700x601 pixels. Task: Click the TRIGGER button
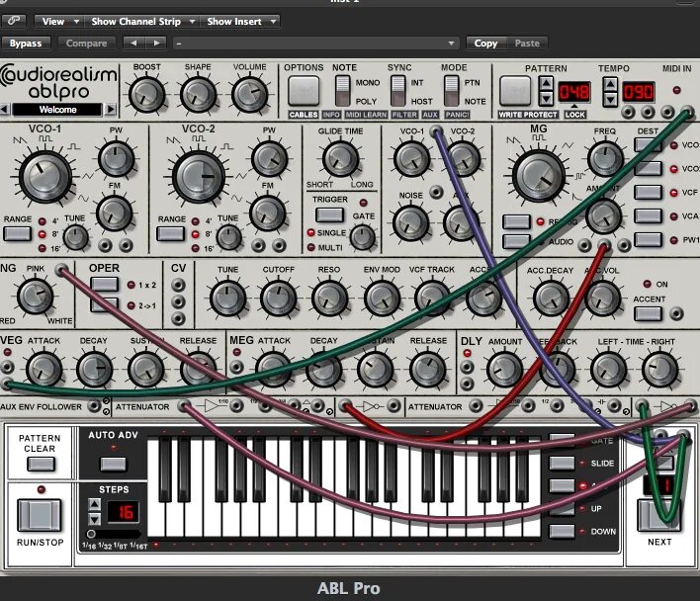pyautogui.click(x=329, y=215)
